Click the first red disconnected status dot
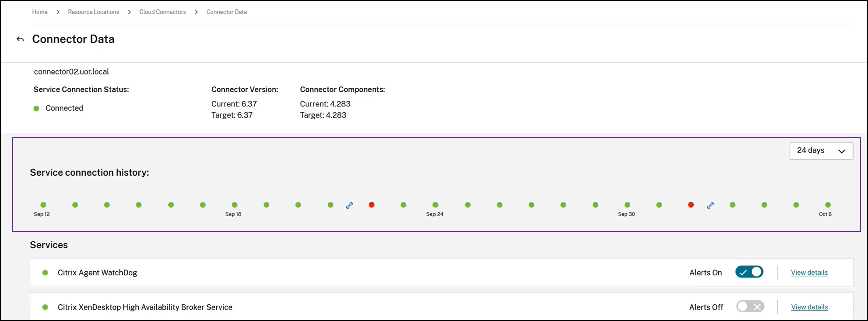The image size is (868, 321). [x=372, y=205]
